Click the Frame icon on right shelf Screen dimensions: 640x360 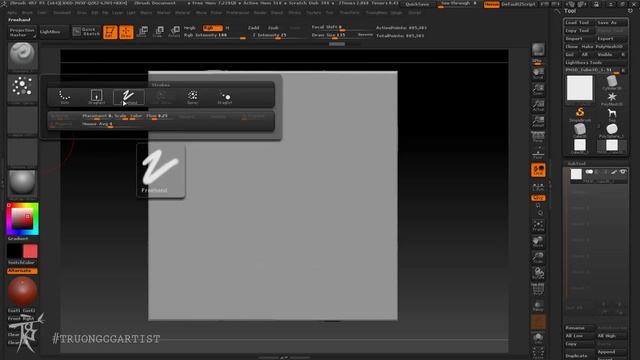coord(538,226)
